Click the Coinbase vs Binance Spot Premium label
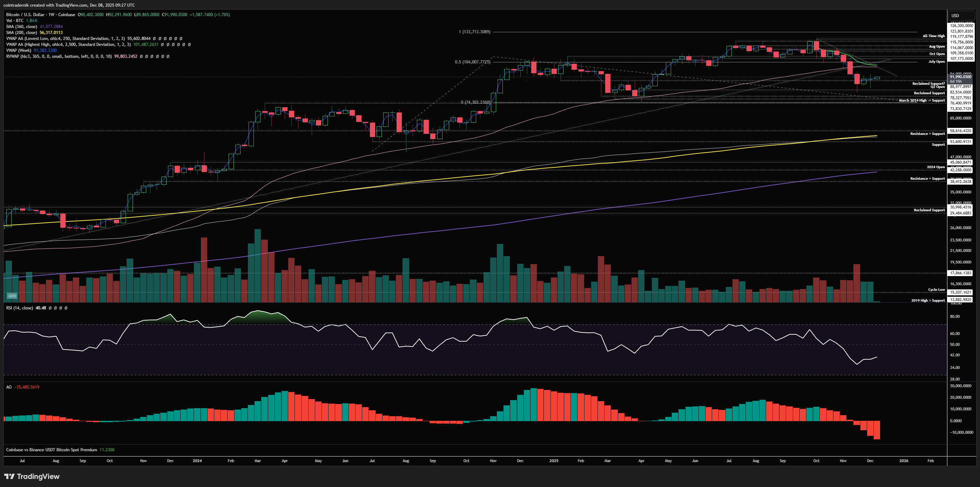 click(x=51, y=450)
